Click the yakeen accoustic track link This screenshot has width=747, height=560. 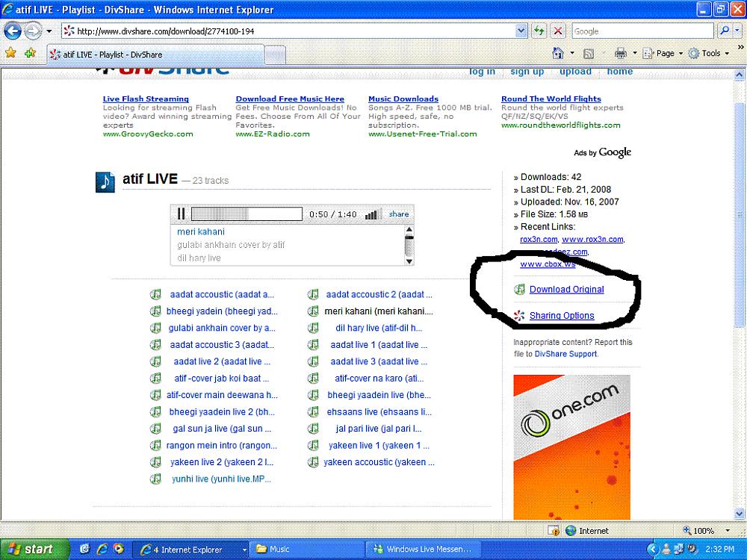(x=379, y=462)
